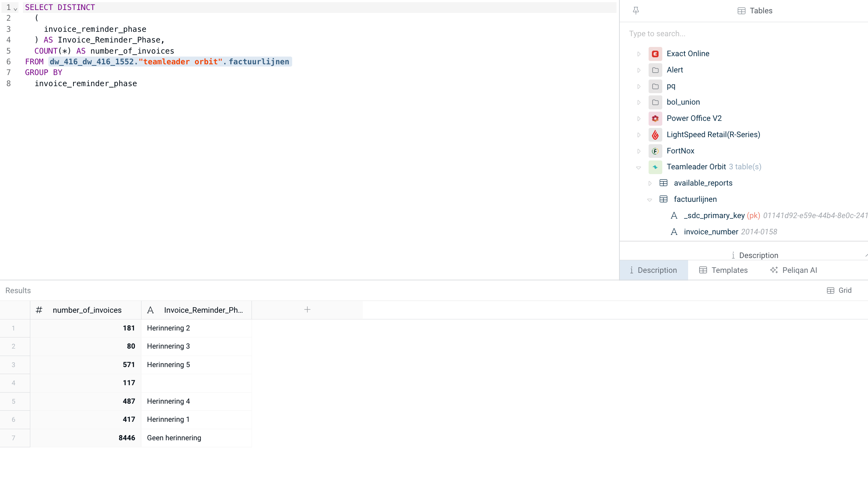Click the FortNox connector icon
This screenshot has width=868, height=485.
click(x=655, y=151)
